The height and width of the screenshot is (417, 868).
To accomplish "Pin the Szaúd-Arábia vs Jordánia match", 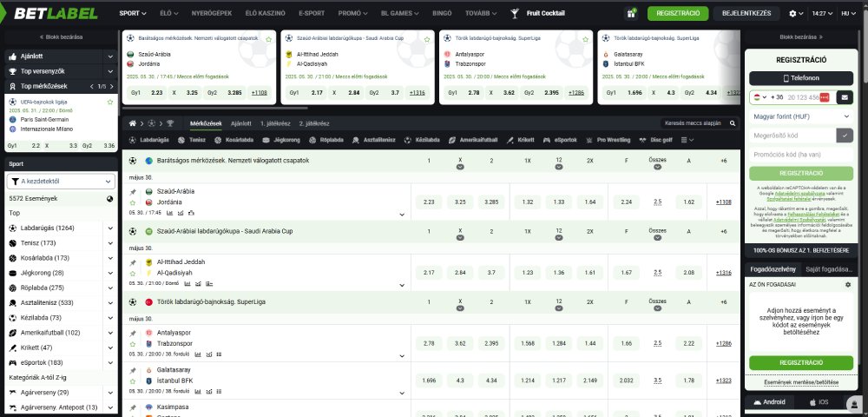I will (x=133, y=192).
